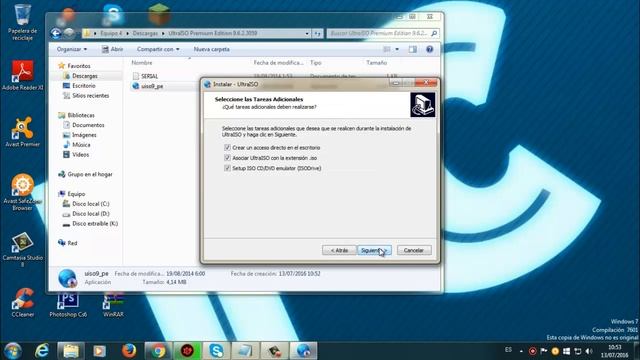
Task: Uncheck Crear un acceso directo en el escritorio
Action: 227,147
